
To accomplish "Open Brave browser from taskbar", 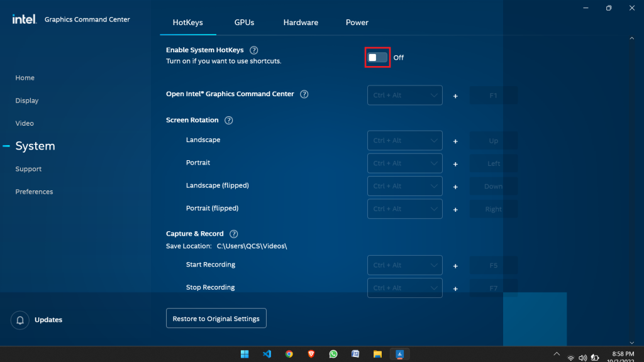I will pyautogui.click(x=311, y=354).
